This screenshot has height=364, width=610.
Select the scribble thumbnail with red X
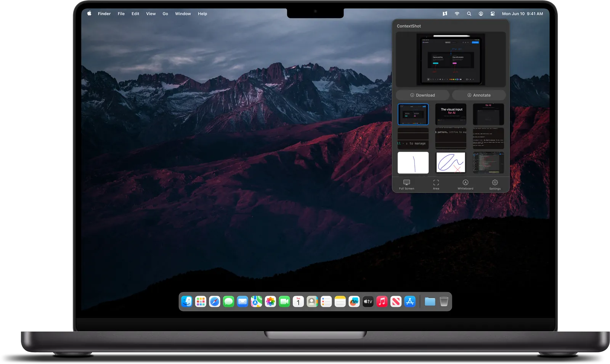451,163
